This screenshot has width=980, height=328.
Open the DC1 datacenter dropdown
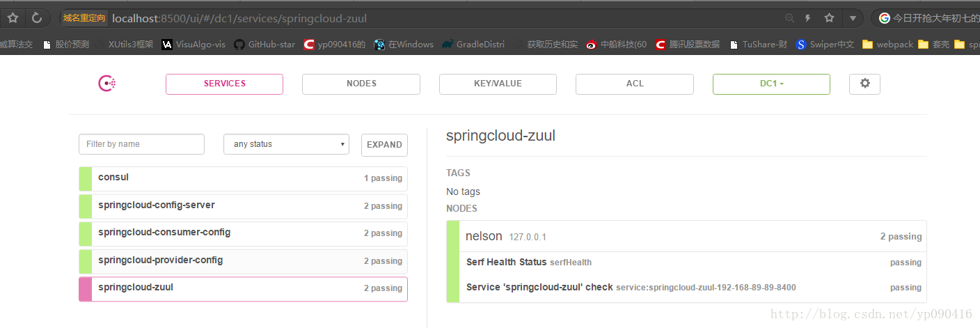click(x=771, y=84)
